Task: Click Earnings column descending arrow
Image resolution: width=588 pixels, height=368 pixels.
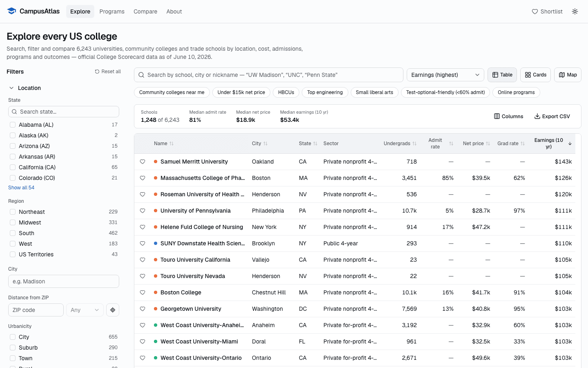Action: (570, 144)
